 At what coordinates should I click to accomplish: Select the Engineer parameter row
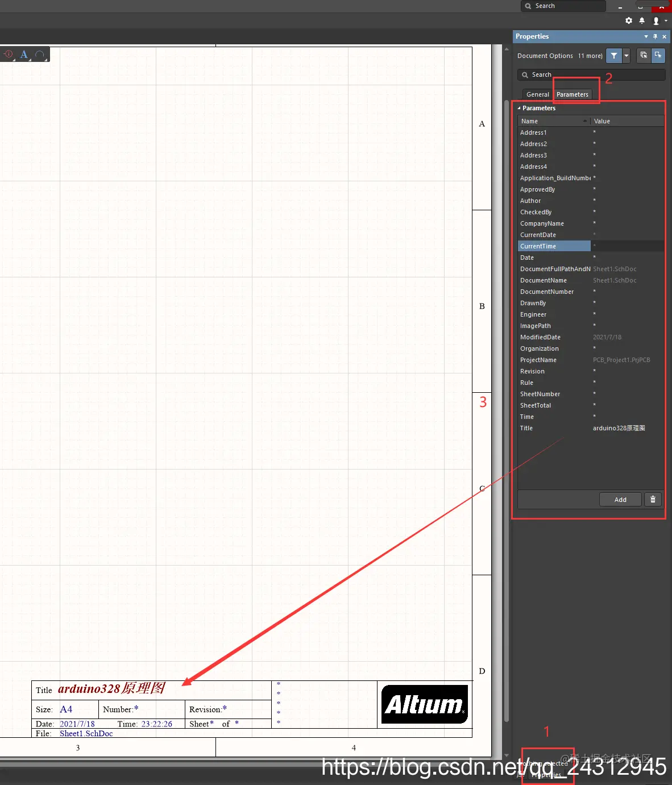coord(591,314)
